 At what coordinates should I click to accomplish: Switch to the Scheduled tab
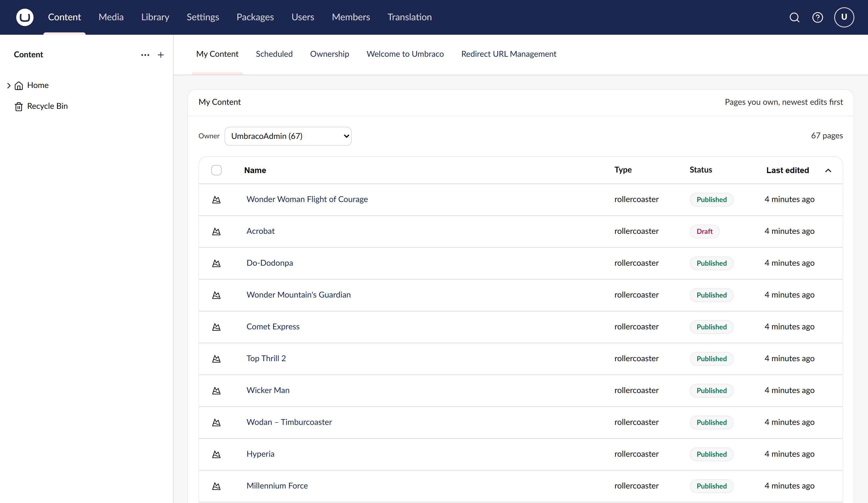pos(274,54)
